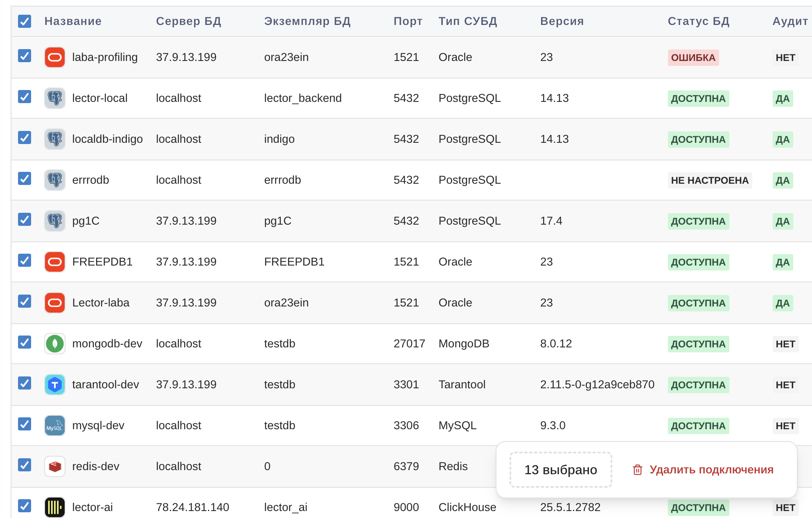Sort table by Порт column header
Image resolution: width=812 pixels, height=518 pixels.
[x=408, y=21]
